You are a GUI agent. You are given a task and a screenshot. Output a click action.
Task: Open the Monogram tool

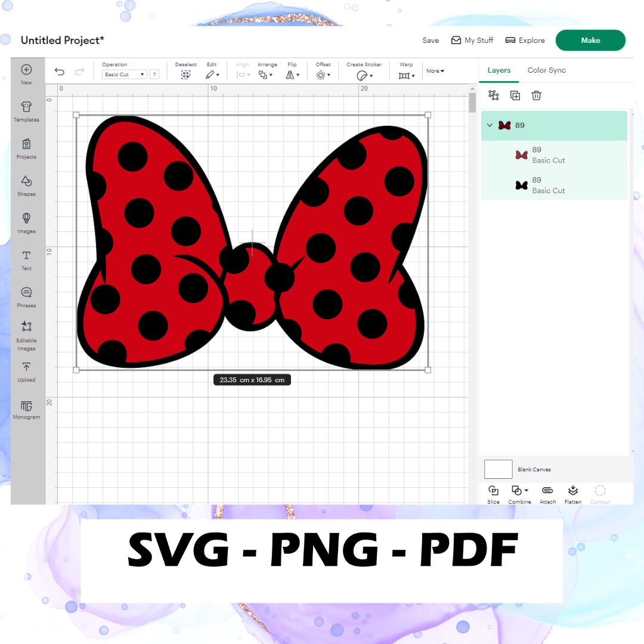click(26, 410)
